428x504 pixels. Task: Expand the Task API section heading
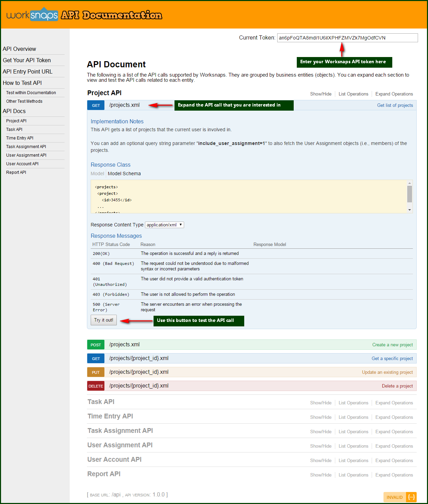coord(101,402)
